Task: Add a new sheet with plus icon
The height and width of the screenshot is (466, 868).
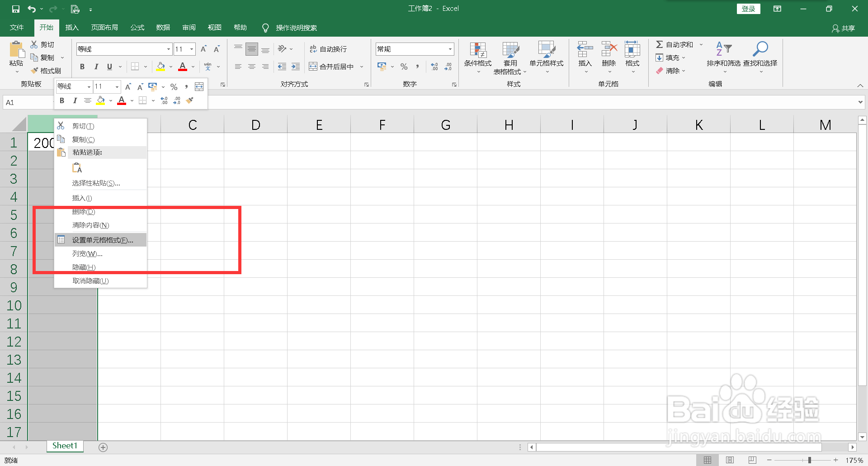Action: point(103,447)
